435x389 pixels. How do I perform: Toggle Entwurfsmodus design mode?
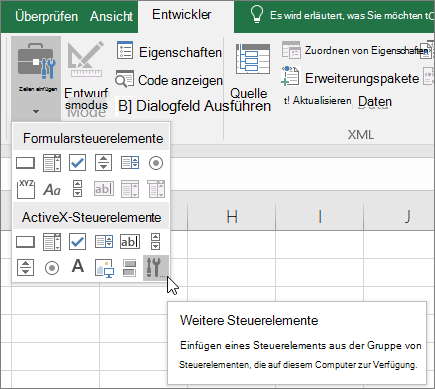(x=86, y=78)
